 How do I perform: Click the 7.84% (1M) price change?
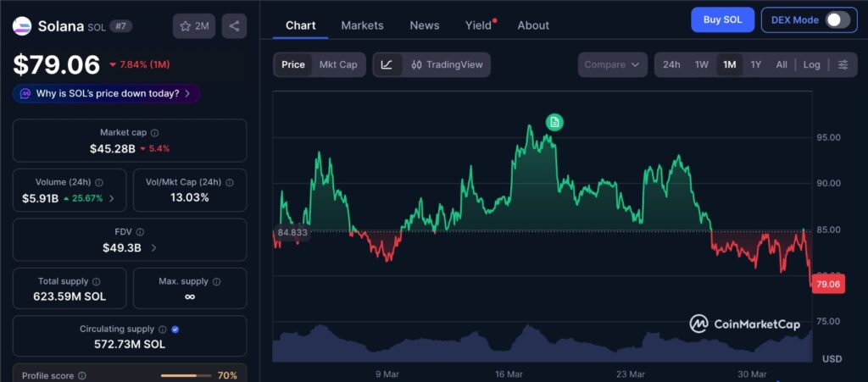tap(139, 64)
